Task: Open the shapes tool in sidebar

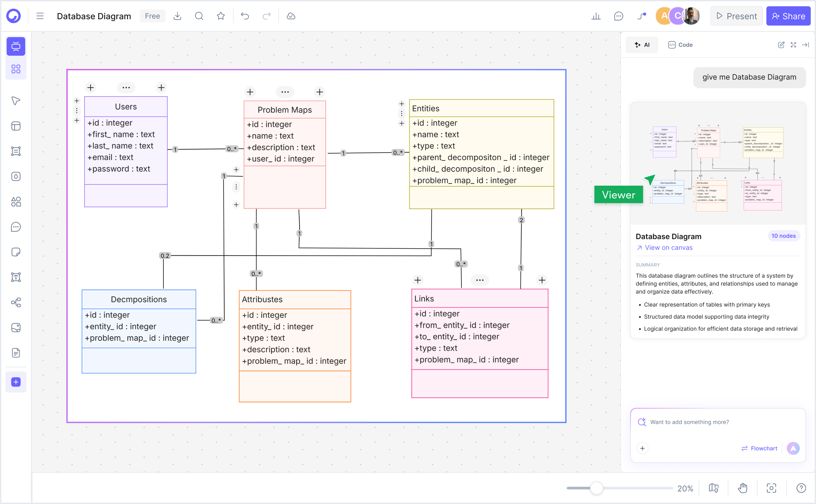Action: [x=16, y=202]
